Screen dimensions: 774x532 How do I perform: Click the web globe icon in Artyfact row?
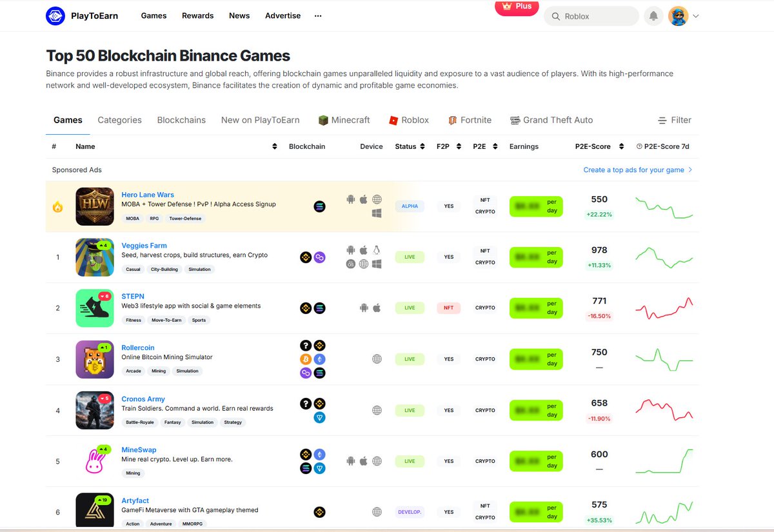(377, 512)
